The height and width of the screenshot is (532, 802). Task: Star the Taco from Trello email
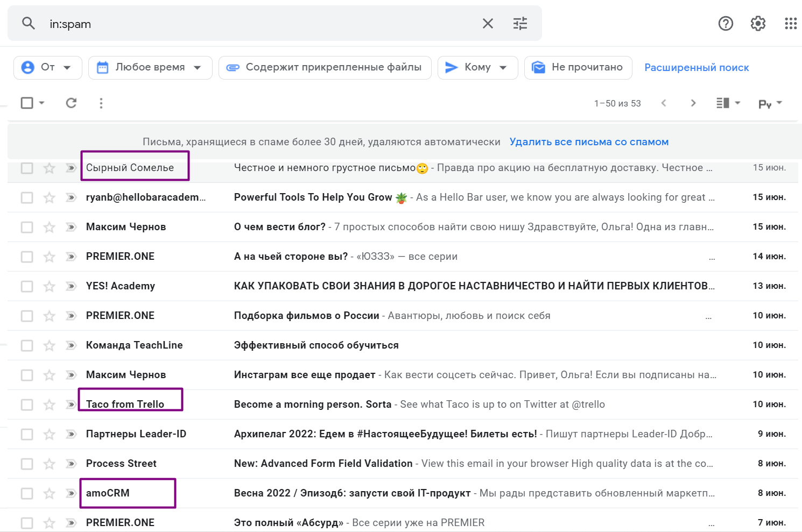pos(49,405)
